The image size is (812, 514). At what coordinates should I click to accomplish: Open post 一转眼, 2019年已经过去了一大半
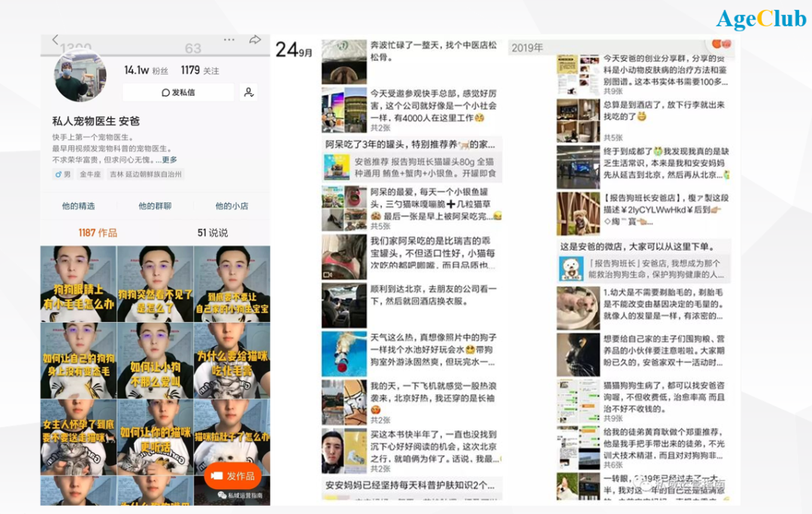point(643,486)
